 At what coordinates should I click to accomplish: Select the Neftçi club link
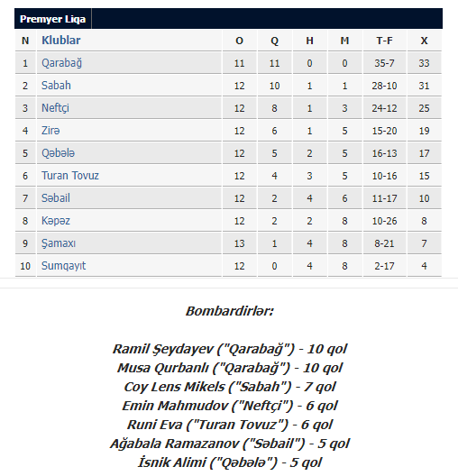pyautogui.click(x=55, y=108)
